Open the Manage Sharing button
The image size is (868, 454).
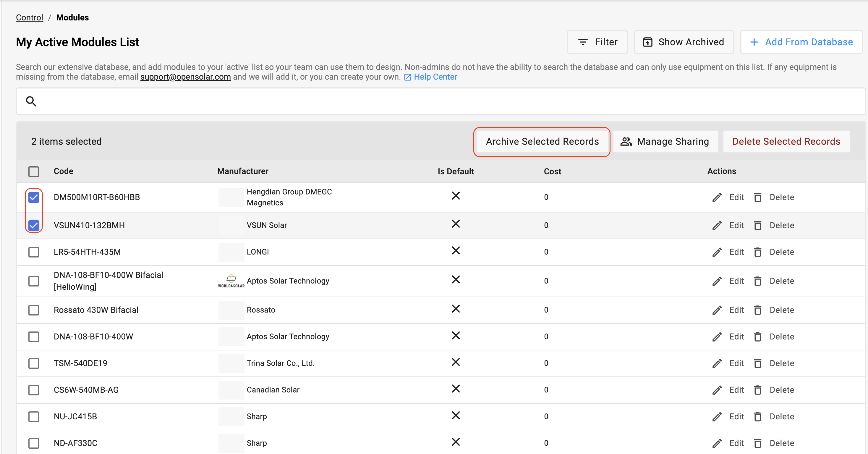click(665, 142)
